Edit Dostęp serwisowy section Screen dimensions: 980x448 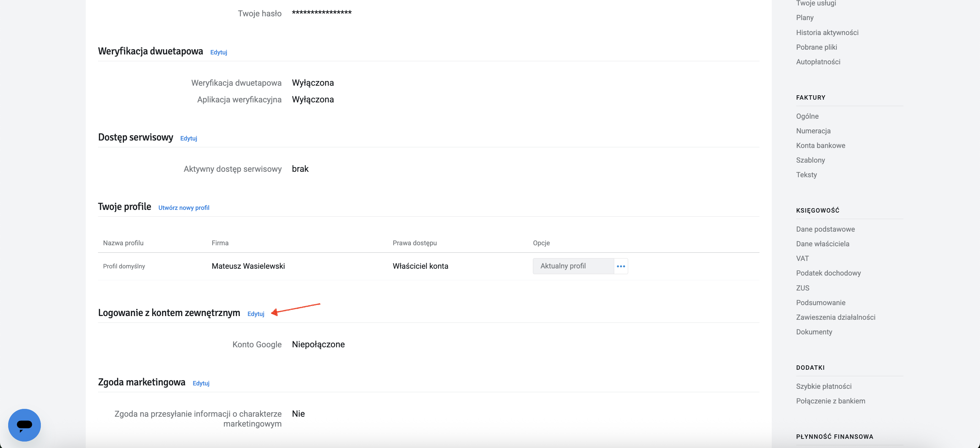189,138
